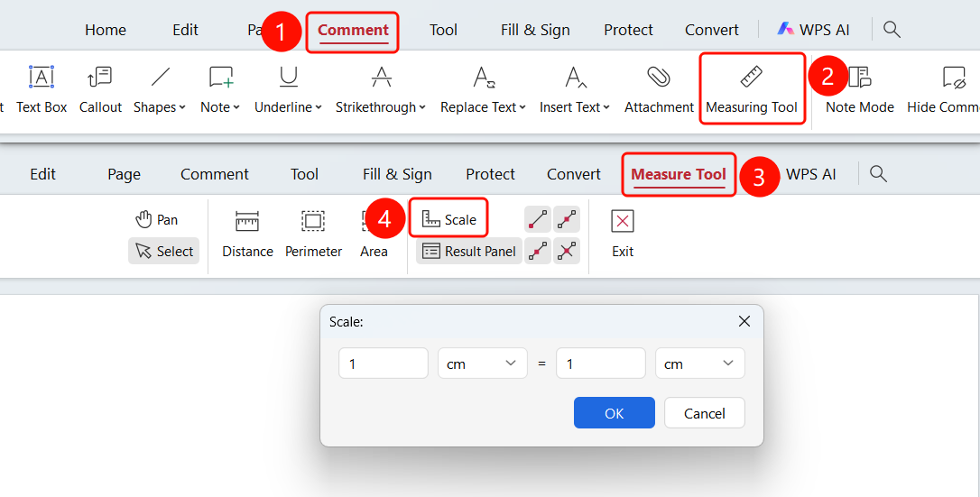Open WPS AI with the colored logo

coord(813,30)
